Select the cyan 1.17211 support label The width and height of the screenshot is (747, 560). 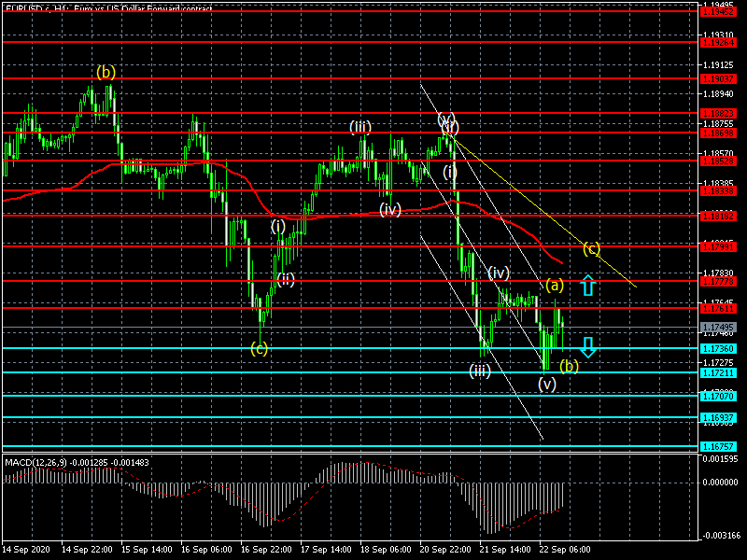(718, 372)
